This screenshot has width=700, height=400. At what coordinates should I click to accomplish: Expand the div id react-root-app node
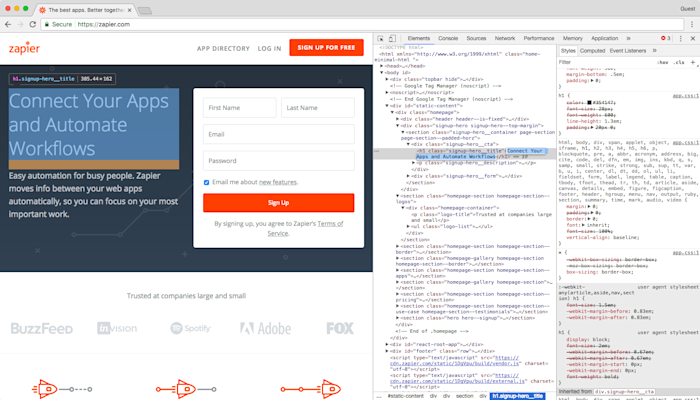click(387, 345)
